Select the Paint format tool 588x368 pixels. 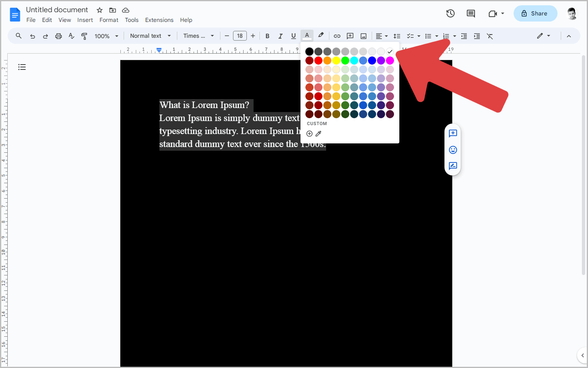pyautogui.click(x=84, y=36)
